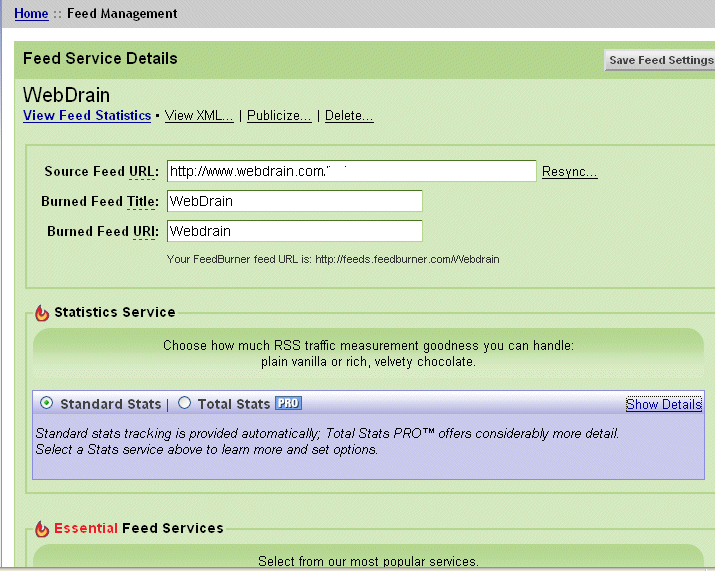Focus the Source Feed URL input field
This screenshot has height=571, width=715.
click(351, 172)
